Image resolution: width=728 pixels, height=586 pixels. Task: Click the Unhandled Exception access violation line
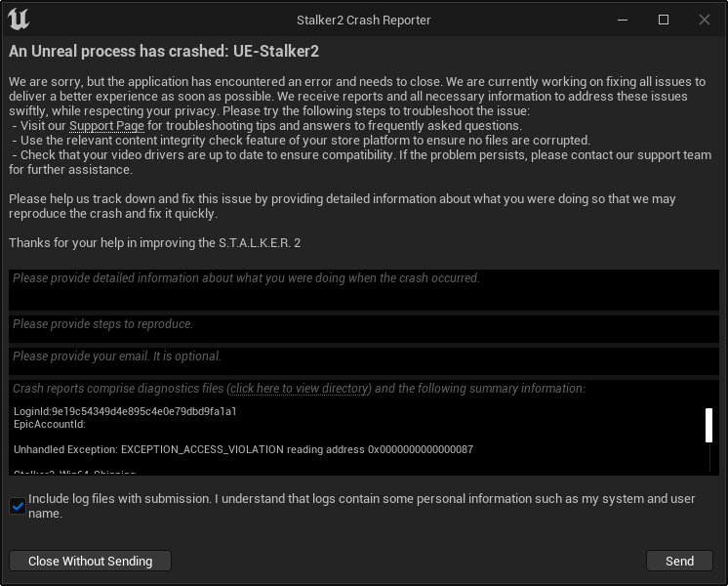(243, 449)
